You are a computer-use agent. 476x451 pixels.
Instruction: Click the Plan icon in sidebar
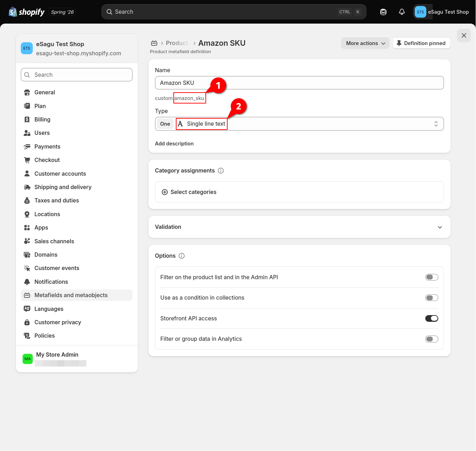pyautogui.click(x=27, y=106)
